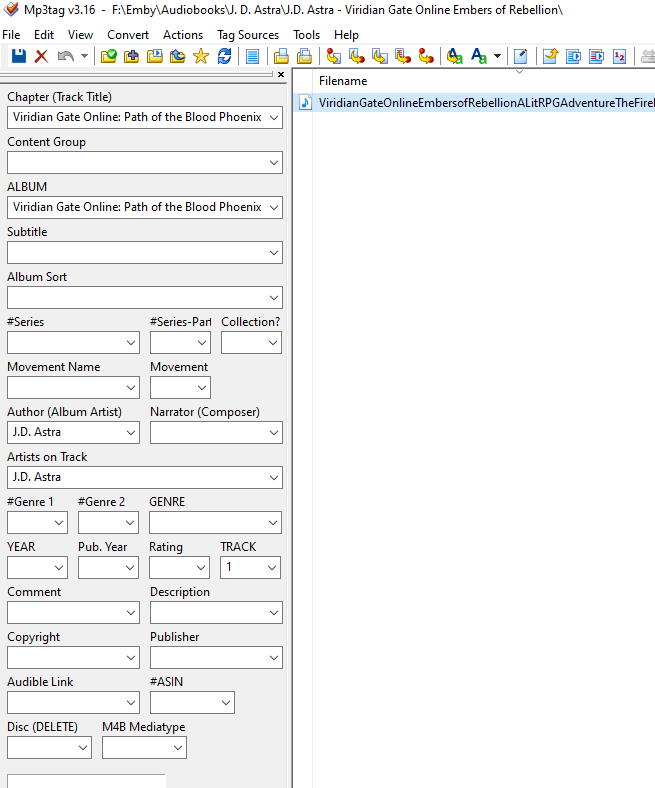Click the Export toolbar icon
The height and width of the screenshot is (788, 655).
point(550,56)
